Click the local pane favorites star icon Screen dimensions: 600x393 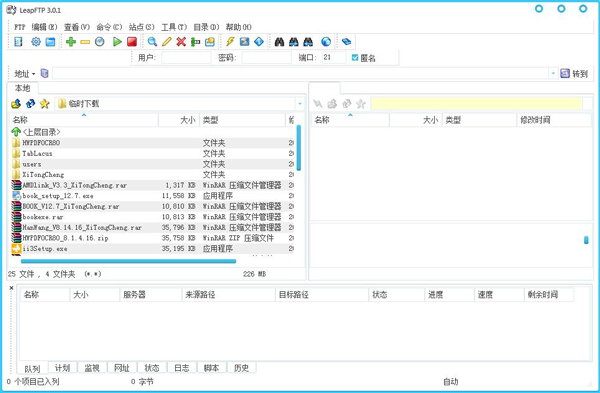point(45,104)
